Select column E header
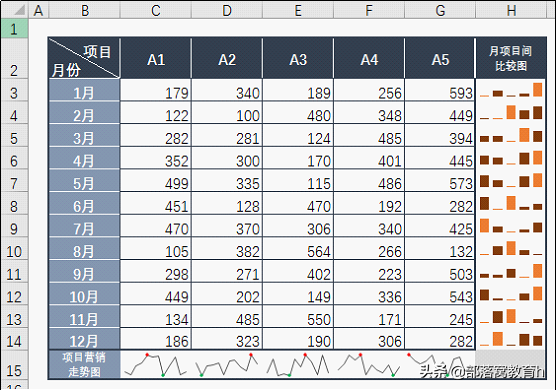 [298, 10]
